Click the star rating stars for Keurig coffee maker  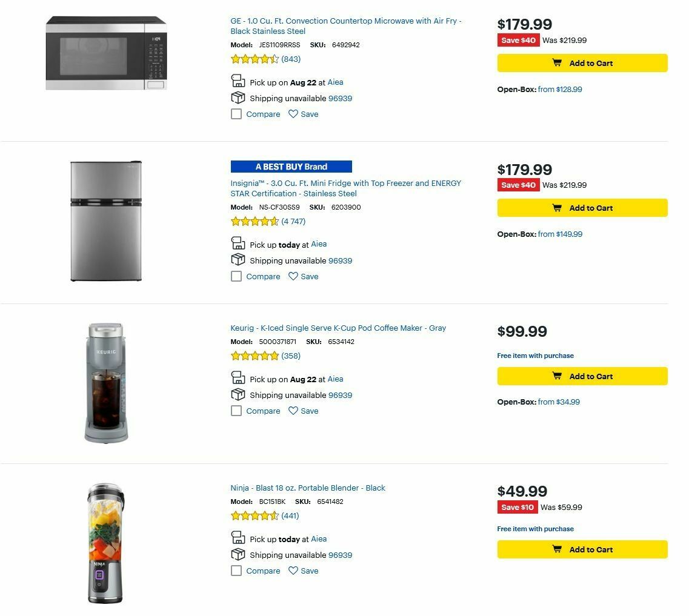(254, 356)
